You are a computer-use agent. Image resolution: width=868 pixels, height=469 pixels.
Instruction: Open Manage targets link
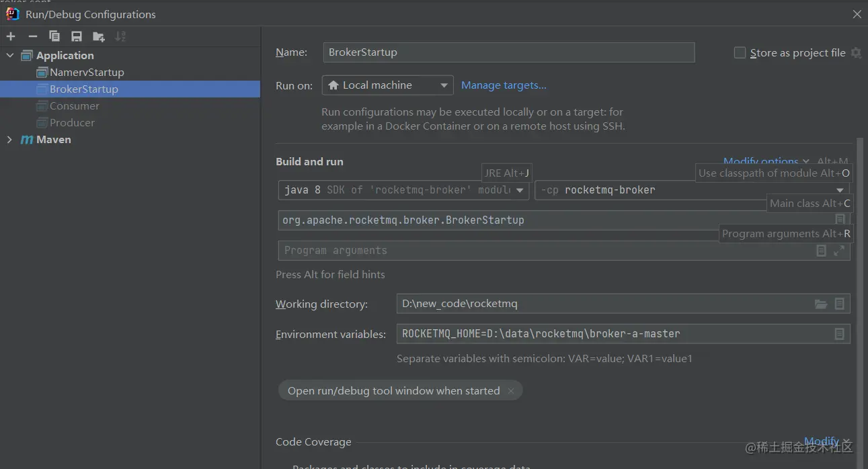504,85
